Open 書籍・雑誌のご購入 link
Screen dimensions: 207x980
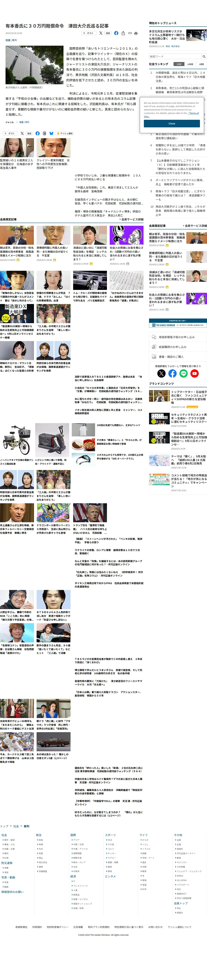click(178, 356)
